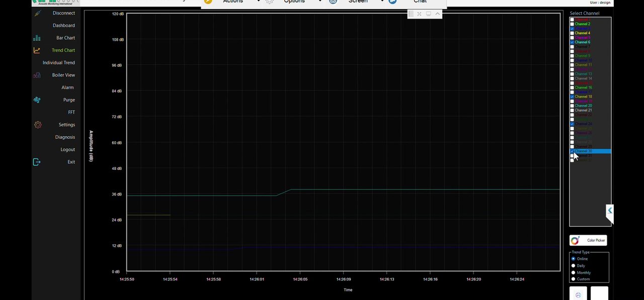Click the monitor icon in floating toolbar
644x300 pixels.
429,14
